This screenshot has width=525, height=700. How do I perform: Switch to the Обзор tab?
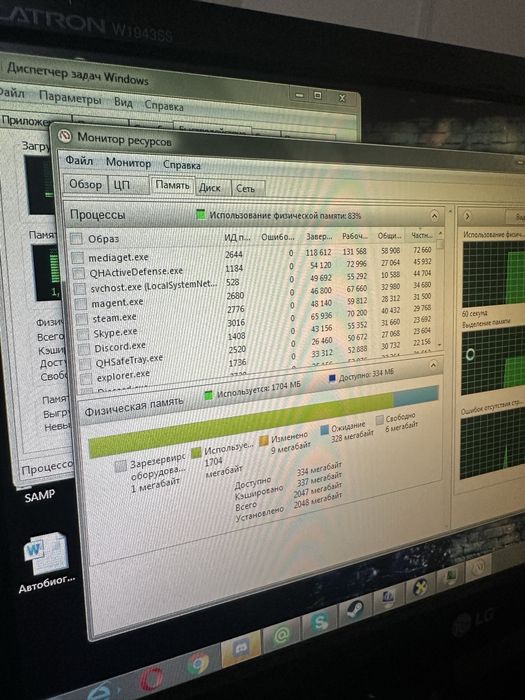coord(85,184)
